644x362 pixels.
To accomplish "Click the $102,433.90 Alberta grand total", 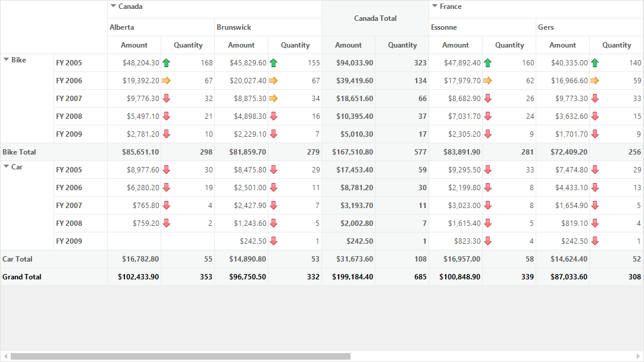I will click(x=135, y=277).
